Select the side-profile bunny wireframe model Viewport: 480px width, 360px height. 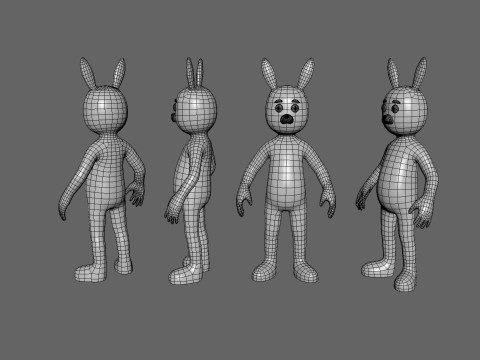(x=191, y=171)
